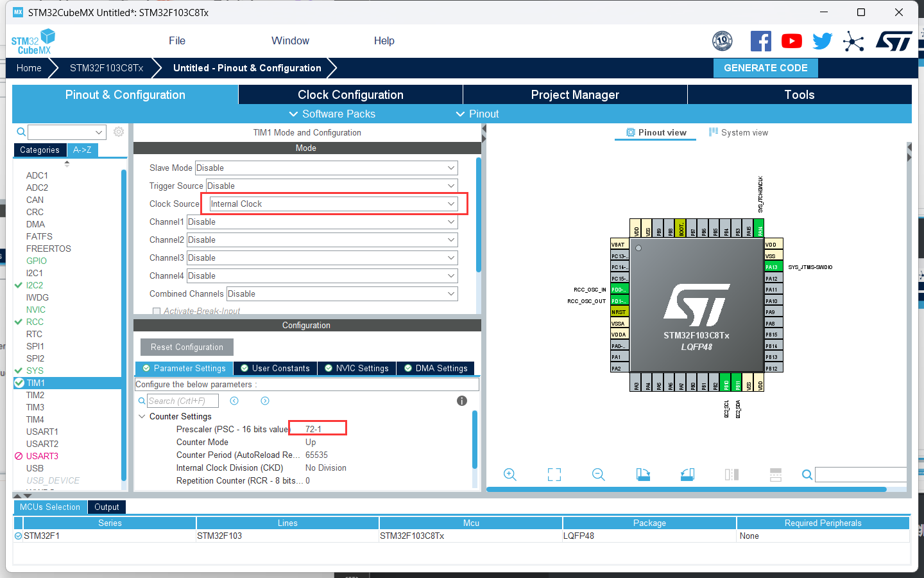The height and width of the screenshot is (578, 924).
Task: Select I2C2 in the peripheral list
Action: pos(35,285)
